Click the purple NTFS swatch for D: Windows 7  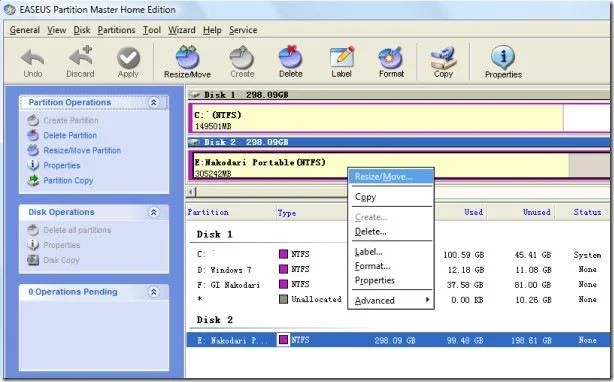click(x=284, y=269)
